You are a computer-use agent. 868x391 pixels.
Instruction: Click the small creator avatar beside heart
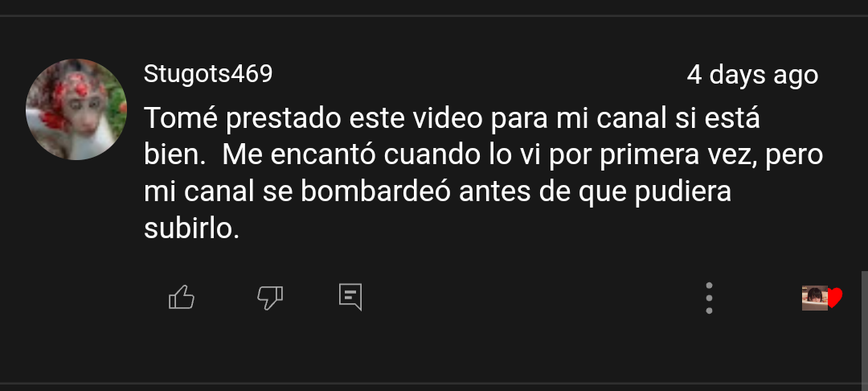[815, 298]
